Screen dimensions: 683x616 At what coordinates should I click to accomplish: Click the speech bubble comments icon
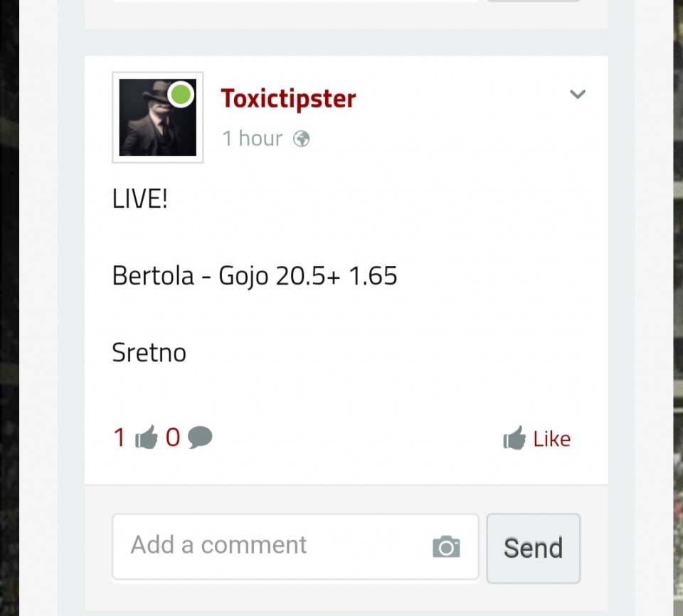click(x=200, y=437)
